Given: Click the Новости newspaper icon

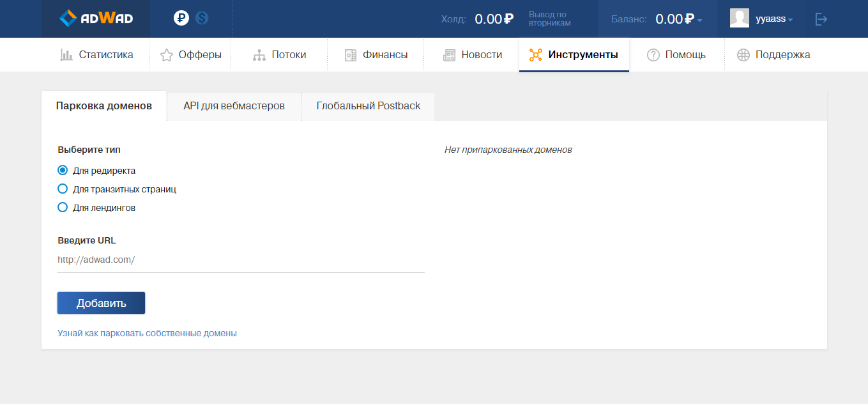Looking at the screenshot, I should (x=449, y=55).
